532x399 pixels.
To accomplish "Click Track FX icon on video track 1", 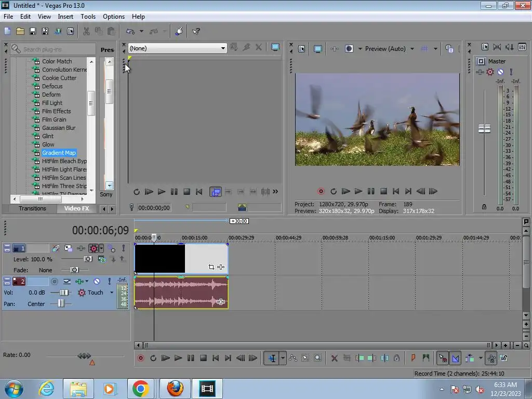I will 81,248.
